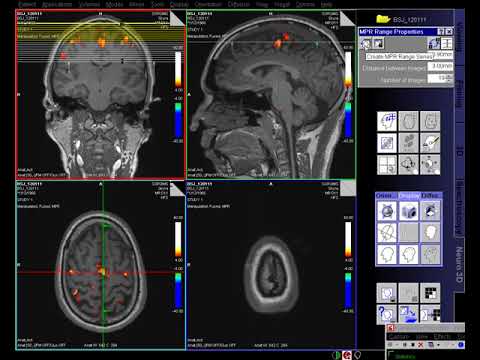Click the head with small monitor icon
Image resolution: width=480 pixels, height=360 pixels.
coord(387,293)
